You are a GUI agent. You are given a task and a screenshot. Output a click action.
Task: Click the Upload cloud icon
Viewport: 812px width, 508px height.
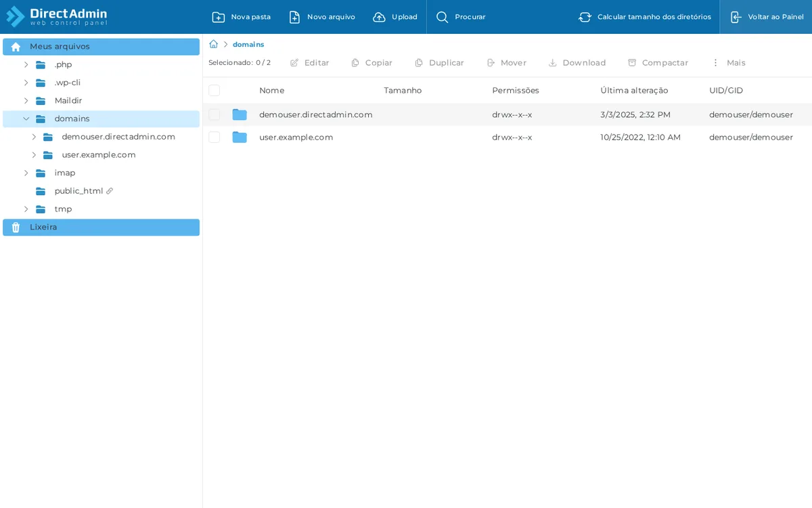click(379, 17)
